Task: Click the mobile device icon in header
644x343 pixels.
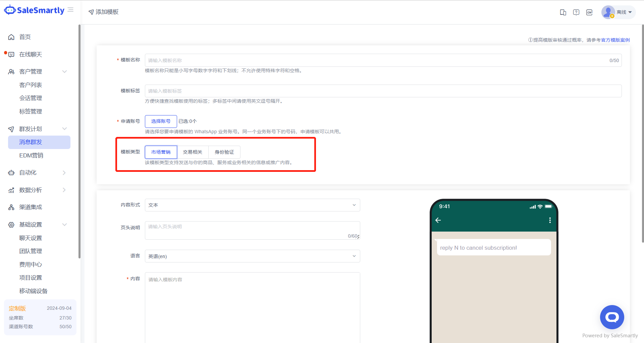Action: 563,12
